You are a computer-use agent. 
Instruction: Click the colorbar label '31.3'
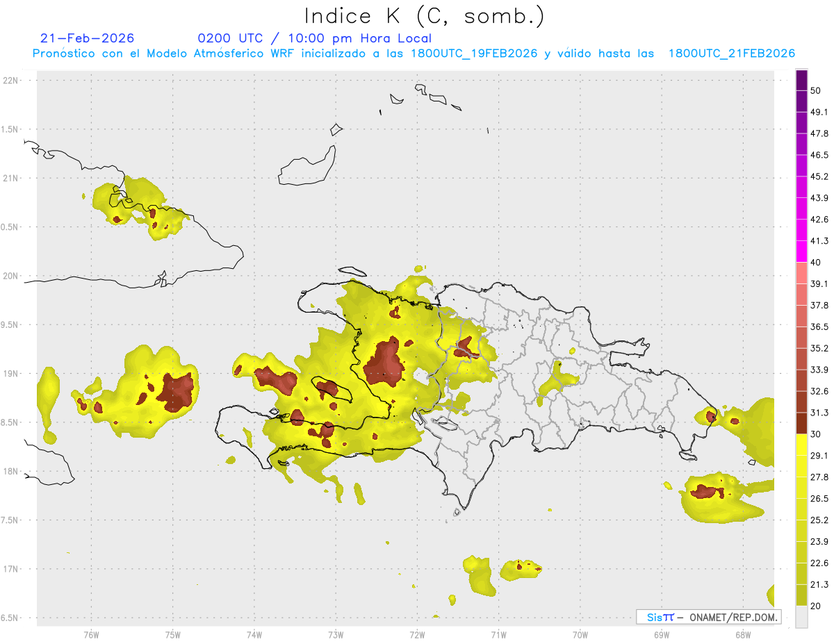click(819, 413)
